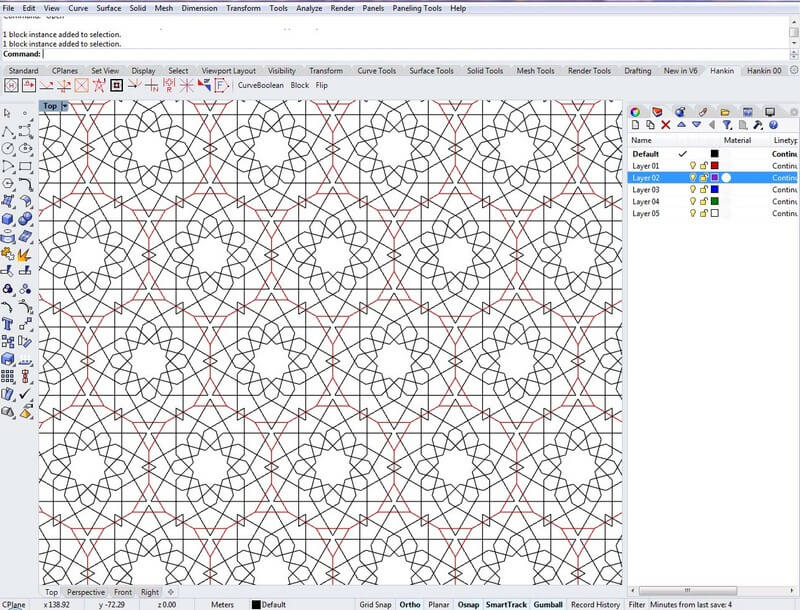The width and height of the screenshot is (800, 610).
Task: Open the status bar layer selector Default
Action: pos(272,604)
